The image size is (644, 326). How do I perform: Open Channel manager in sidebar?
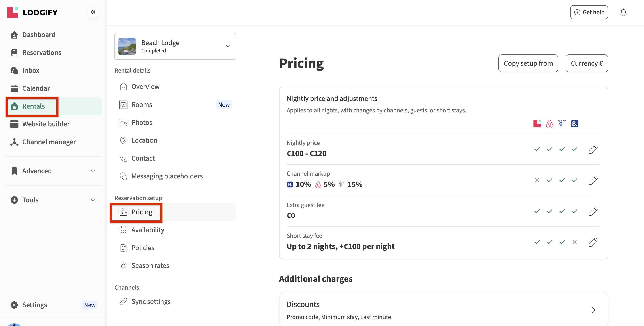click(49, 142)
